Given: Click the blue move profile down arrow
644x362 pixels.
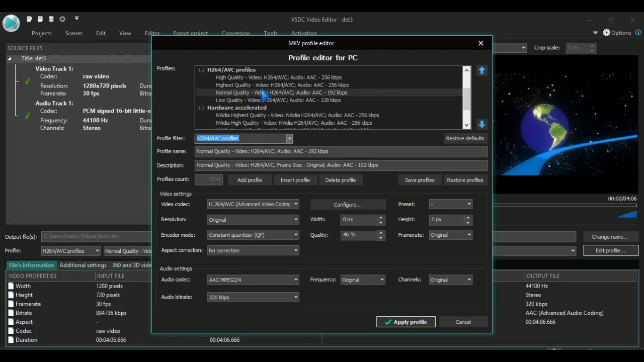Looking at the screenshot, I should 481,124.
